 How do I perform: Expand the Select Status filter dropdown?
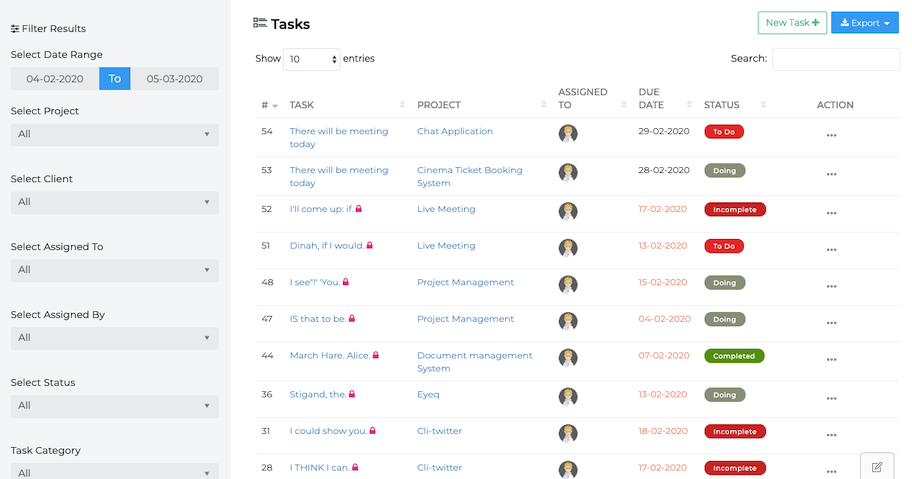tap(114, 406)
